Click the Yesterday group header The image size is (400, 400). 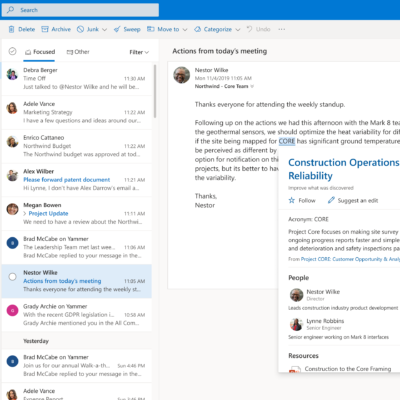click(x=36, y=341)
